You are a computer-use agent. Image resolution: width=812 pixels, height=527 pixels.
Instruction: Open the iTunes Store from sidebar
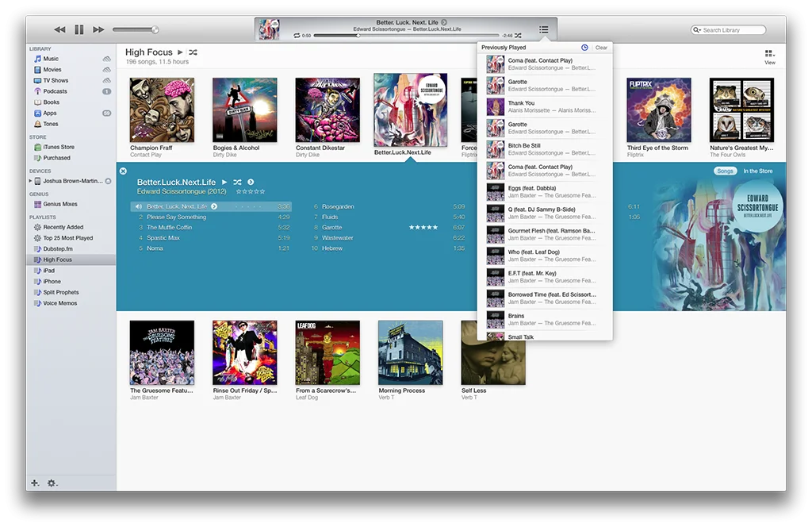[x=59, y=147]
